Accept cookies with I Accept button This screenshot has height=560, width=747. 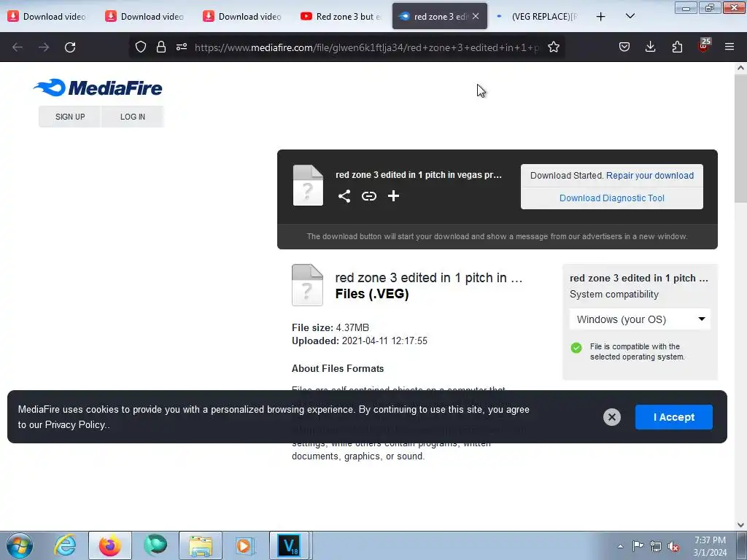673,417
